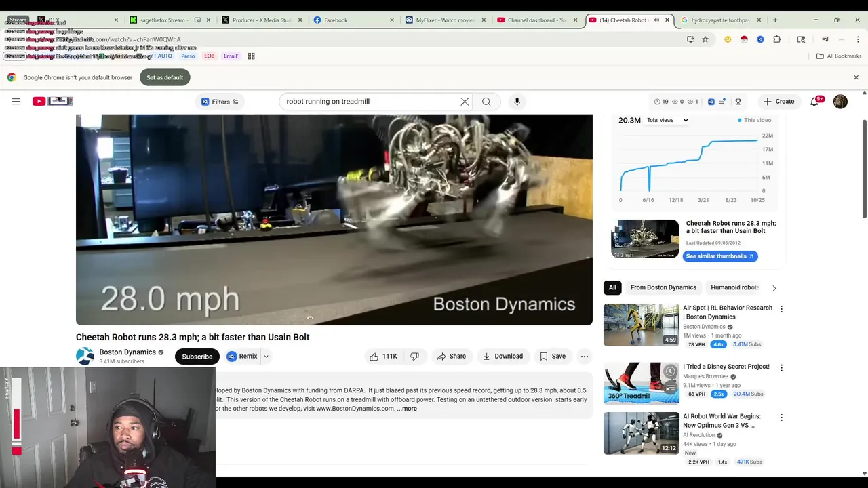Click See similar thumbnails button
Screen dimensions: 868x488
click(719, 256)
